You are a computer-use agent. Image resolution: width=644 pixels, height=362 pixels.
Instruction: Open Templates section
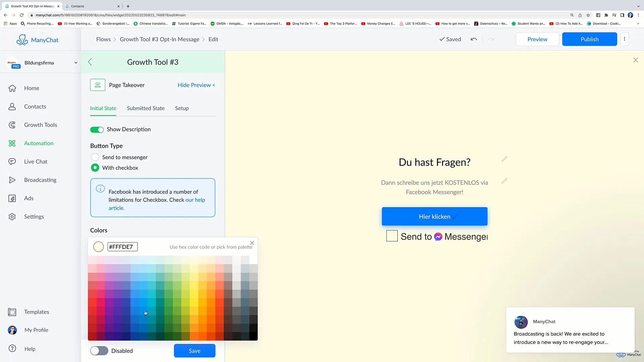pos(36,312)
